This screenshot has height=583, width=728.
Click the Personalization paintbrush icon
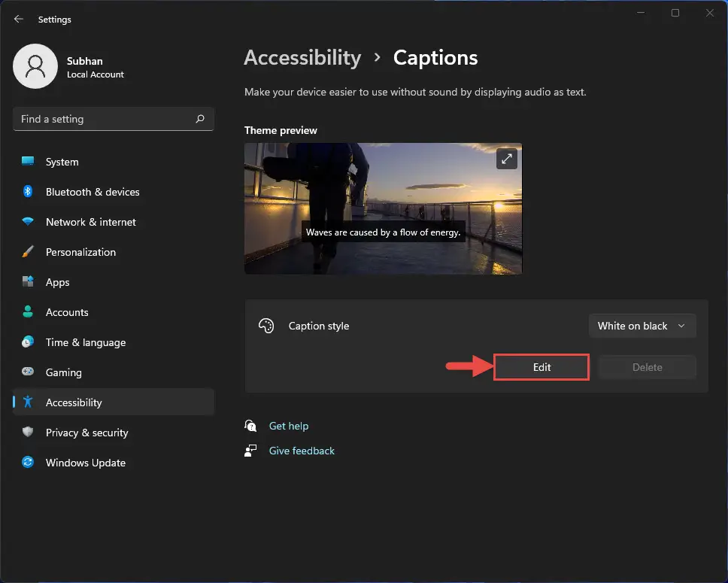point(28,252)
